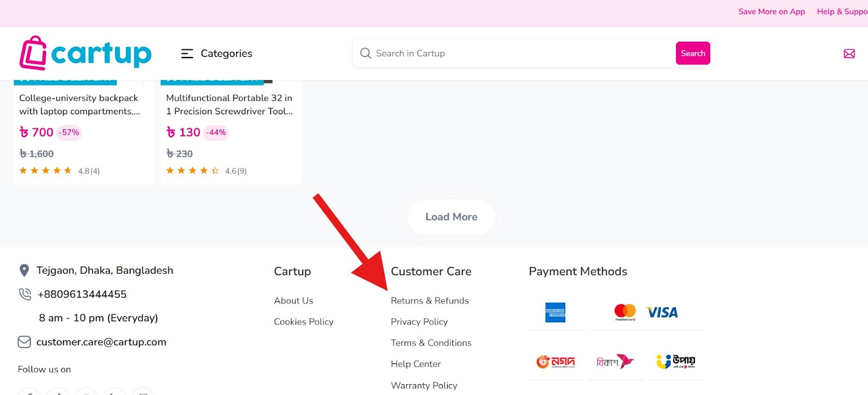The width and height of the screenshot is (868, 395).
Task: Click the magnifying glass search icon
Action: click(x=366, y=53)
